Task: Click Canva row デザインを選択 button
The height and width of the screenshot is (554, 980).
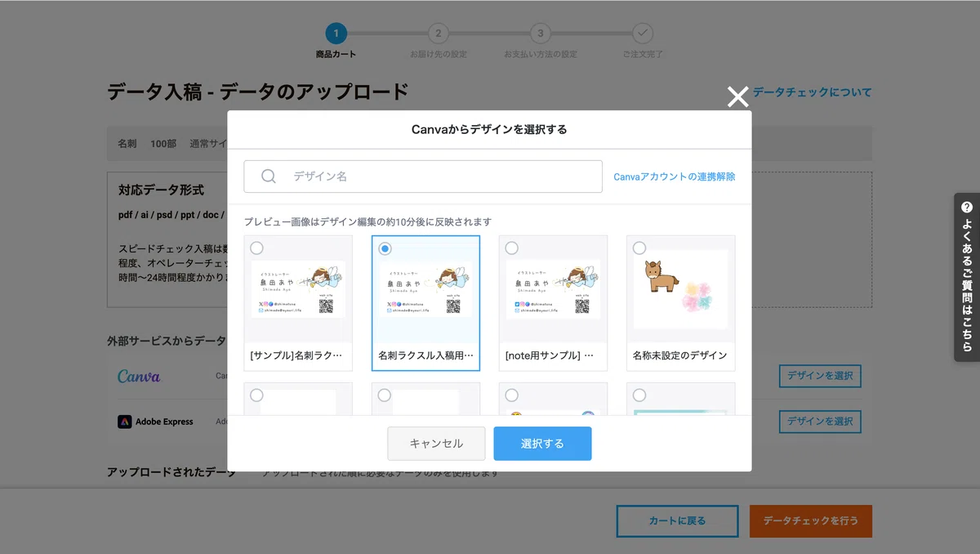Action: 820,376
